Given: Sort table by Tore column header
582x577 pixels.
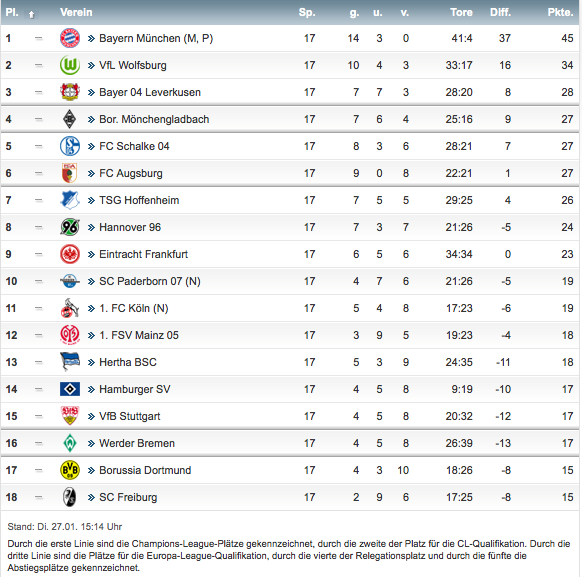Looking at the screenshot, I should [x=461, y=12].
